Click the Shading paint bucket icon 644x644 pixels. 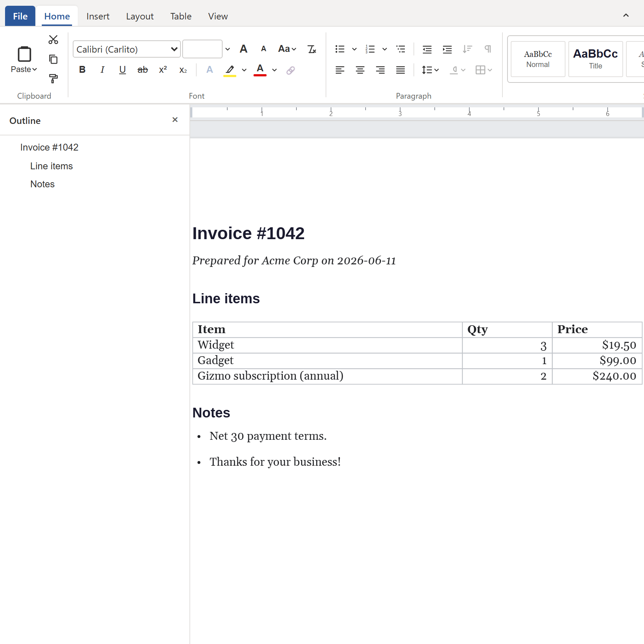pyautogui.click(x=454, y=70)
